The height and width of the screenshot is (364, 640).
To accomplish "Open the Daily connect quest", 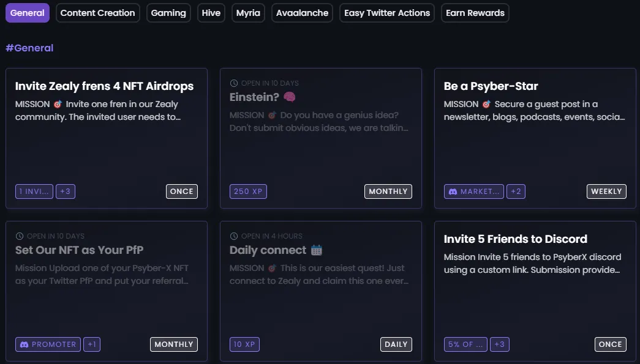I will coord(268,250).
